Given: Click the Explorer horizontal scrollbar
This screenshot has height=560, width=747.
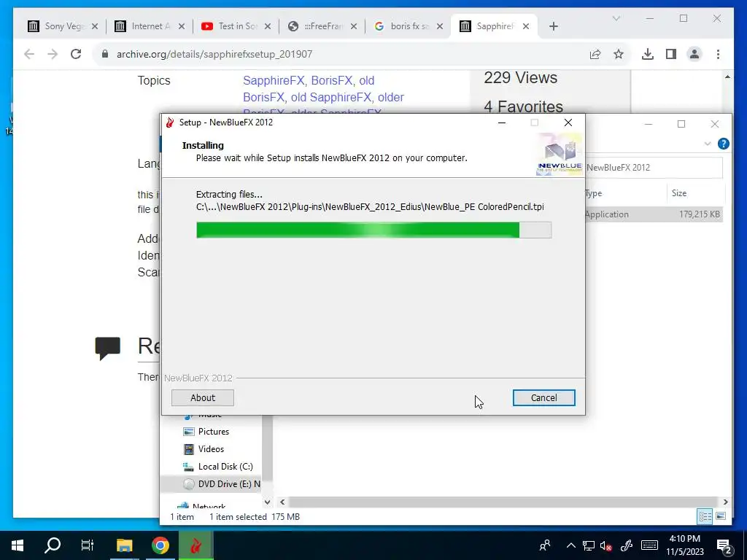Looking at the screenshot, I should tap(503, 502).
